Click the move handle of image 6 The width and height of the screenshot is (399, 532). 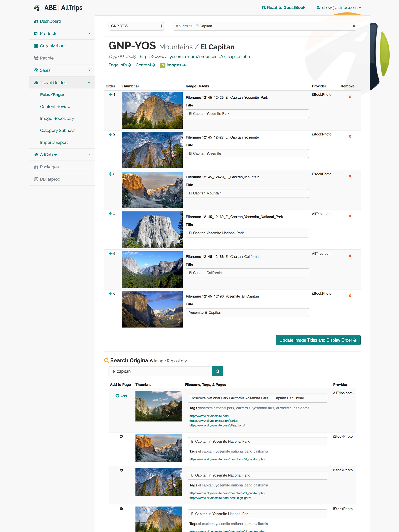pyautogui.click(x=111, y=293)
